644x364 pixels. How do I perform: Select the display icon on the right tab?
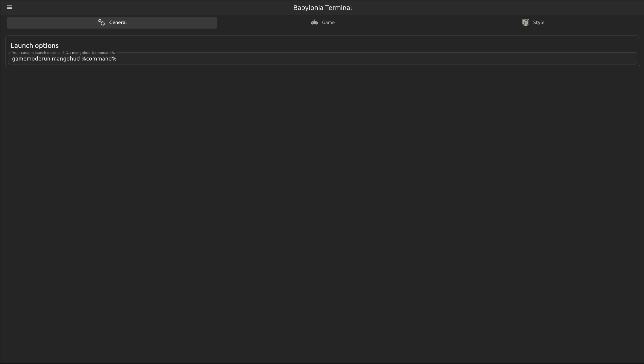(526, 22)
